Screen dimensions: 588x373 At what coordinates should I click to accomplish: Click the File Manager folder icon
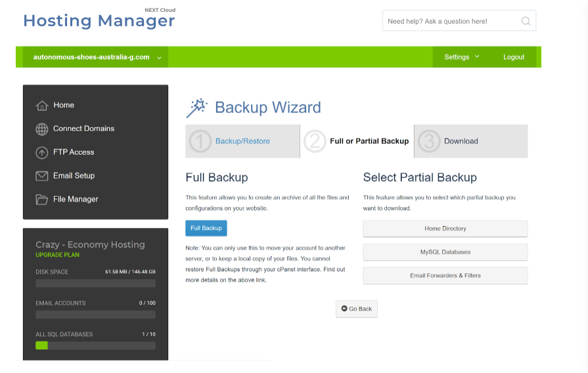tap(42, 200)
